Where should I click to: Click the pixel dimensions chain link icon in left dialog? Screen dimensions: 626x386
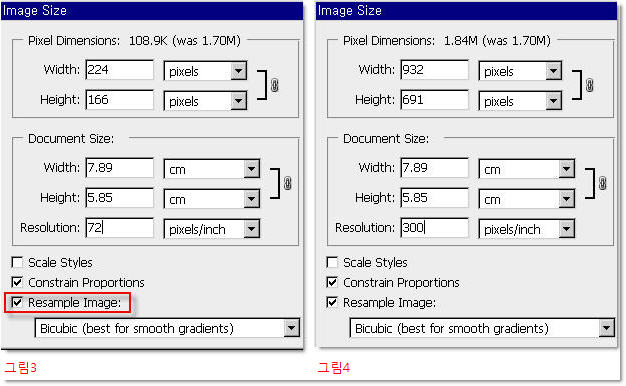click(275, 85)
